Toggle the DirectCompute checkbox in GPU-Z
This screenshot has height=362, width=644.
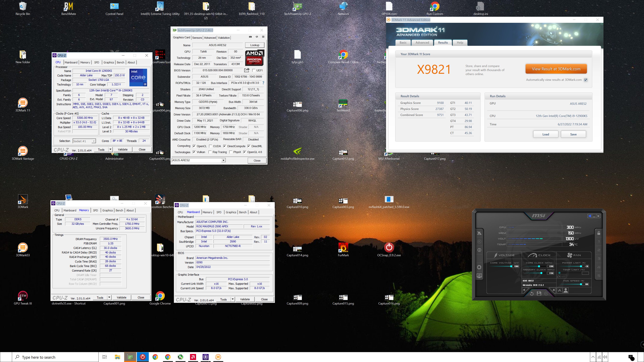tap(225, 146)
